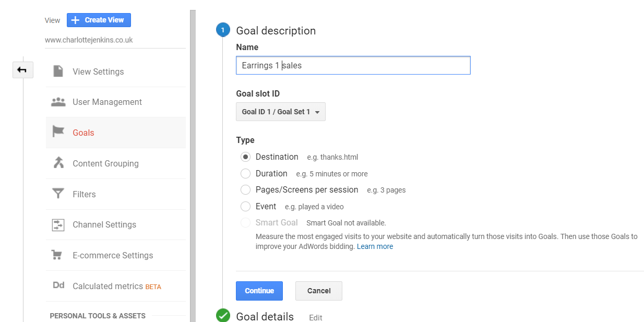This screenshot has width=644, height=322.
Task: Click the 'e.g. 3 pages' example text
Action: point(386,190)
